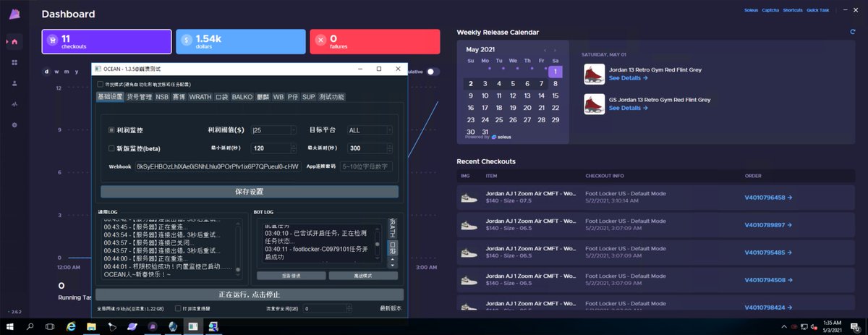Open the profiles person icon in sidebar

[14, 83]
